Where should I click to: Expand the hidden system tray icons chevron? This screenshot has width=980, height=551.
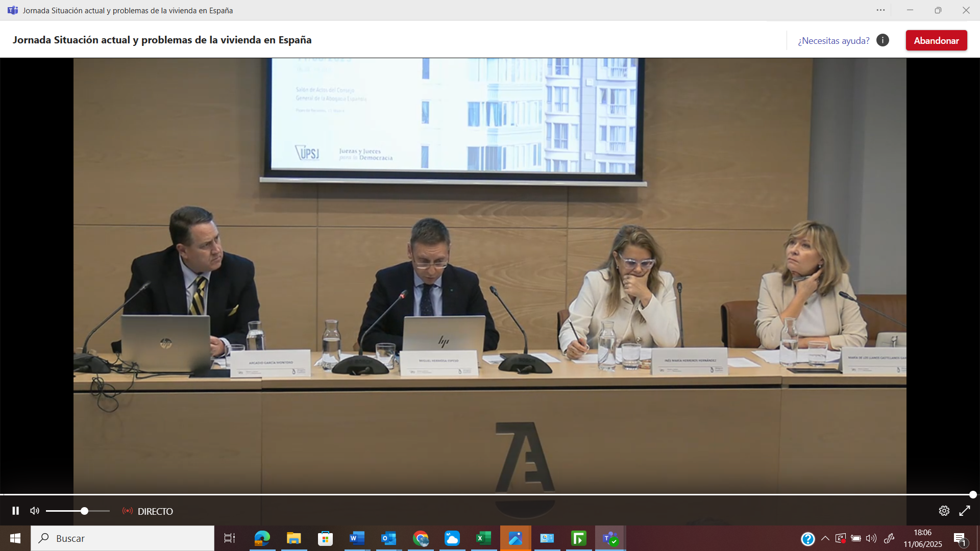tap(825, 538)
